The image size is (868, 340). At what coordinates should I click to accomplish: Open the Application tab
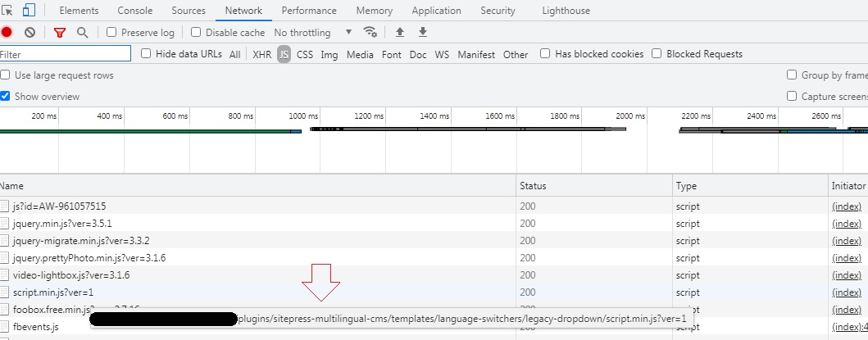coord(436,11)
